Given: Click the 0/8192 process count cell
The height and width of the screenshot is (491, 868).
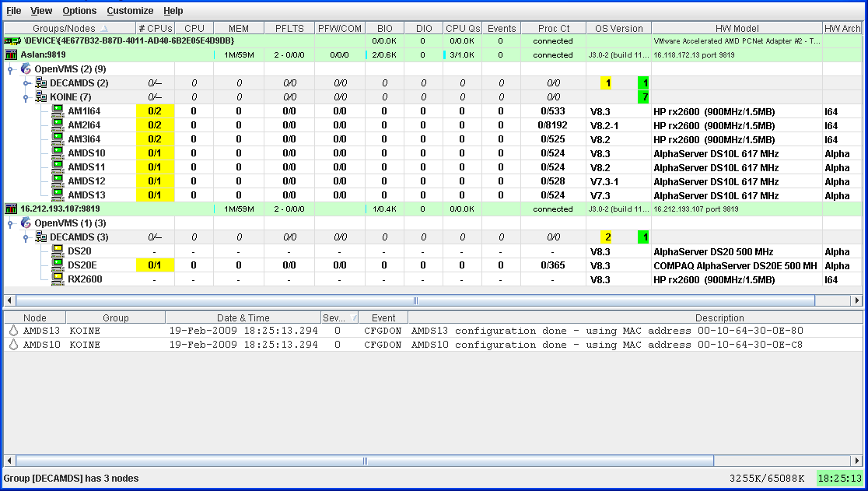Looking at the screenshot, I should [553, 125].
